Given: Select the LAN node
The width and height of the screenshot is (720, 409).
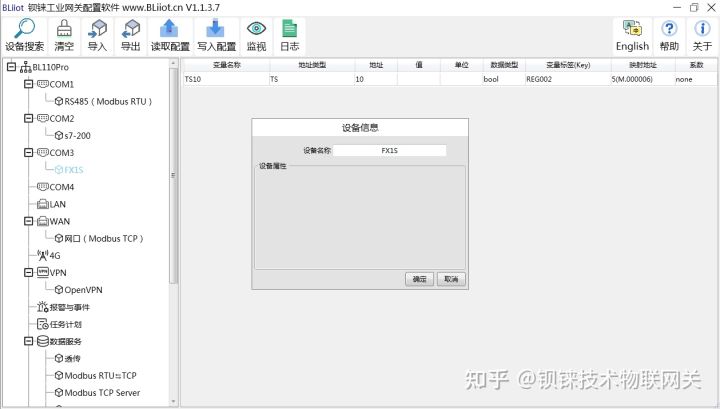Looking at the screenshot, I should point(51,204).
